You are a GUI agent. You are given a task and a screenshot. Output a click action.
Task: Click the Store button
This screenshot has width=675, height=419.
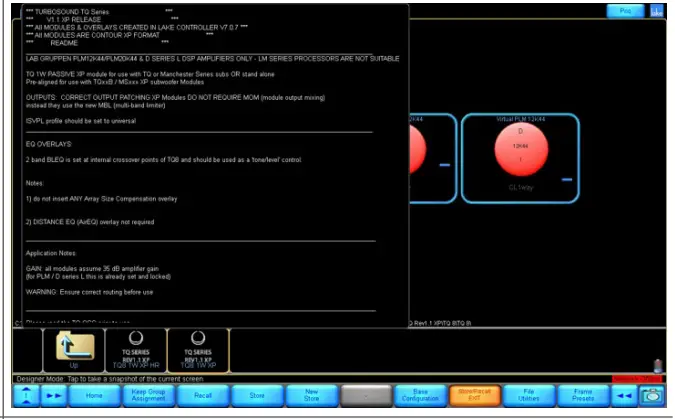[257, 396]
